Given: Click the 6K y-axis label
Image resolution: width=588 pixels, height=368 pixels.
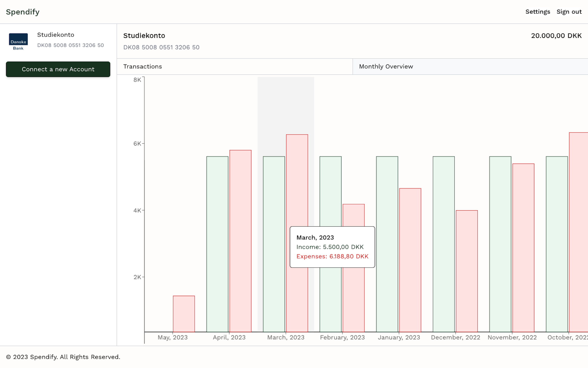Looking at the screenshot, I should click(x=137, y=144).
